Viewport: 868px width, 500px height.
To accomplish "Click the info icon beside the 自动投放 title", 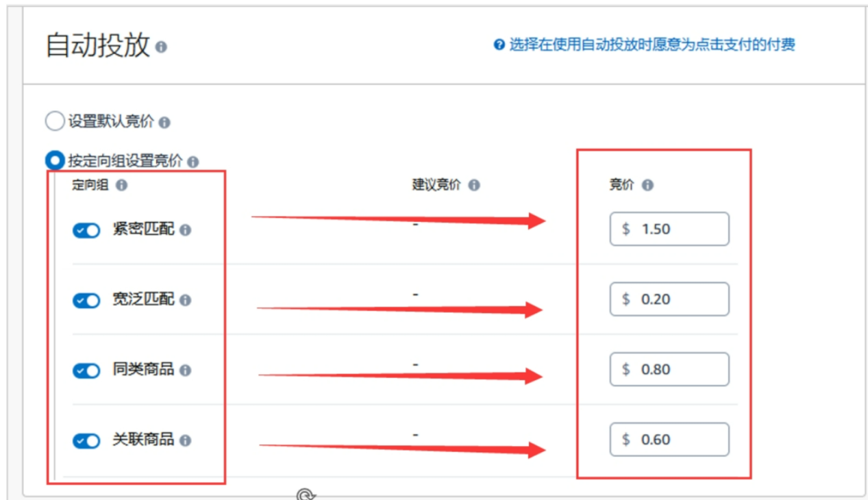I will pos(161,47).
